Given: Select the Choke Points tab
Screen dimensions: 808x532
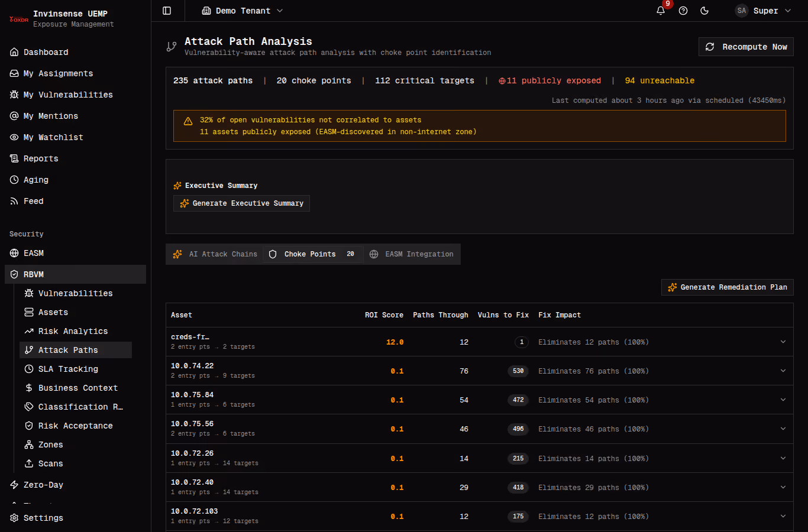Looking at the screenshot, I should tap(312, 254).
